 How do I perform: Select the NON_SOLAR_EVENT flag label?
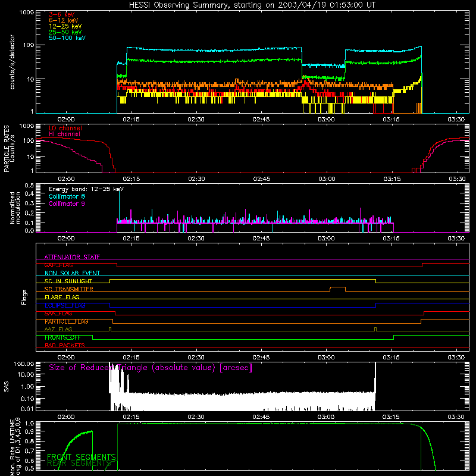tap(72, 273)
